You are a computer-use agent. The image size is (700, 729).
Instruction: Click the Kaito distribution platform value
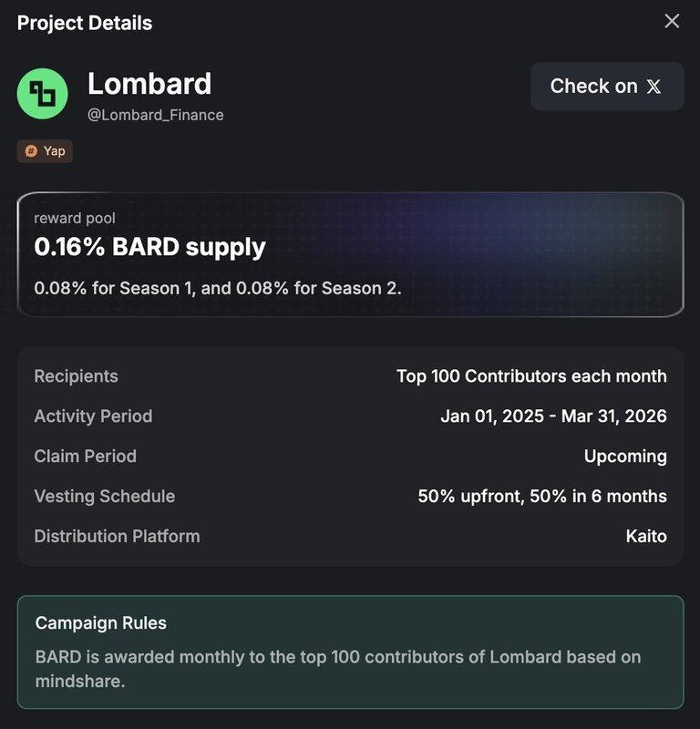click(x=646, y=537)
